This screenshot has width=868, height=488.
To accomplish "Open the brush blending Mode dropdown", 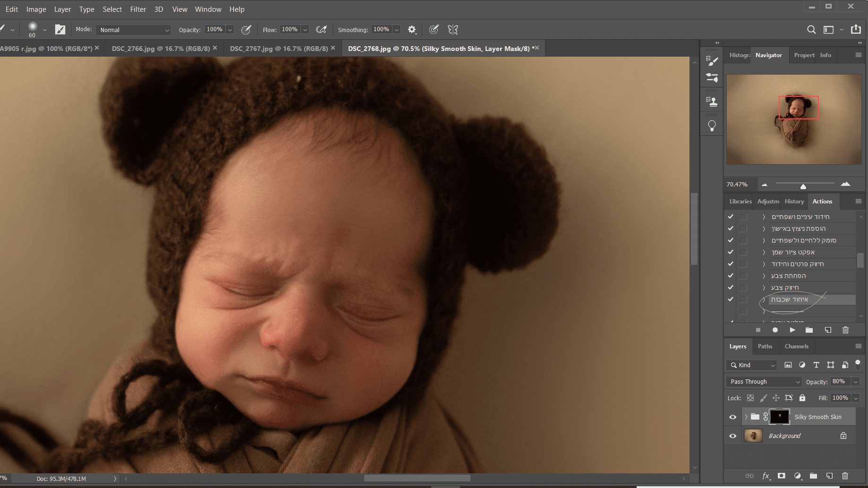I will pos(134,30).
